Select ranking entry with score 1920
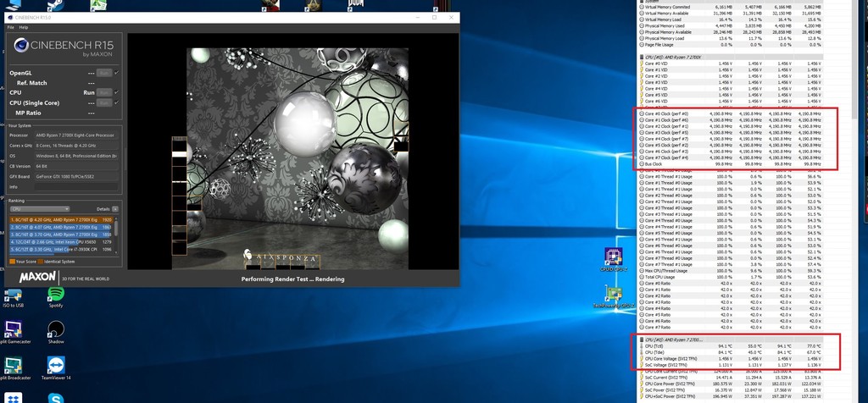 click(x=61, y=219)
